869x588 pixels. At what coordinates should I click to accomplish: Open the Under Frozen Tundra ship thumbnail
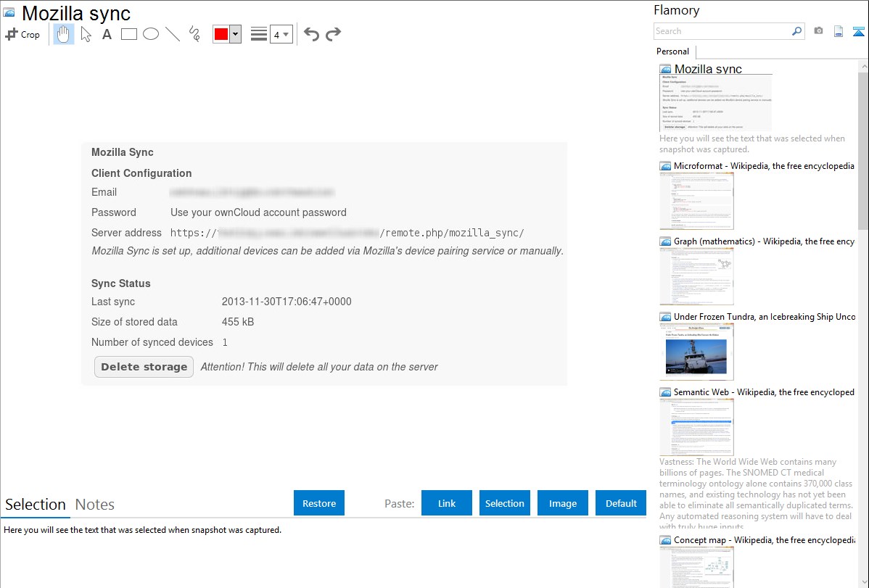coord(696,352)
